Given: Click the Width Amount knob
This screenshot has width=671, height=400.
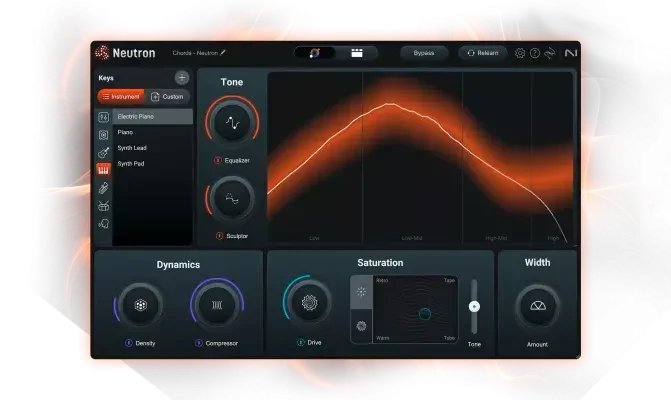Looking at the screenshot, I should (538, 306).
